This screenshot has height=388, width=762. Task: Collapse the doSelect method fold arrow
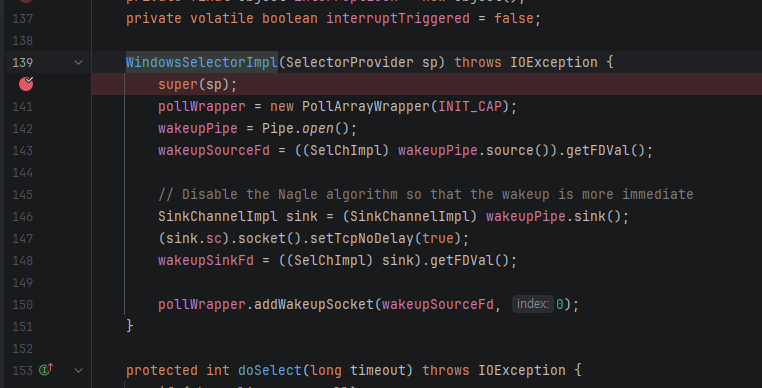78,370
